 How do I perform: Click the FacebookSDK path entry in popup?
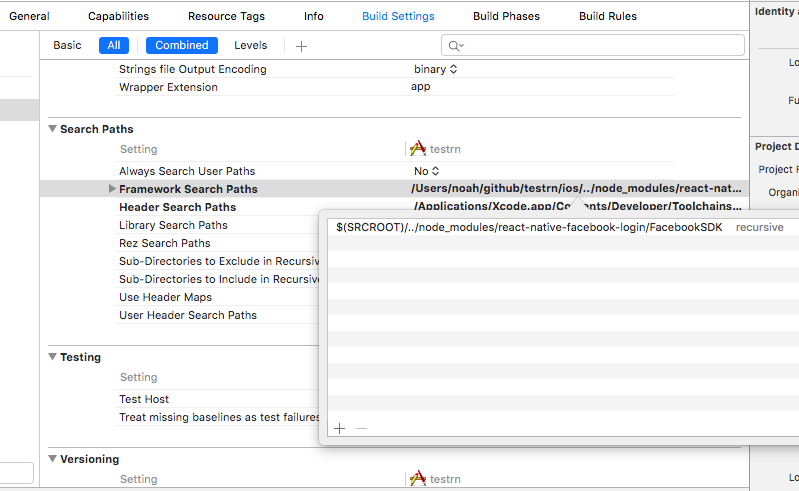529,227
